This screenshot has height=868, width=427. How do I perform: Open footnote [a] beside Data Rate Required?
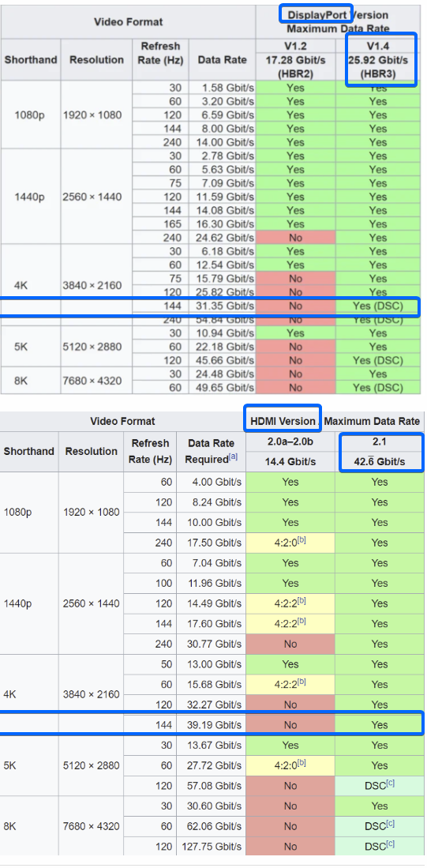point(233,457)
